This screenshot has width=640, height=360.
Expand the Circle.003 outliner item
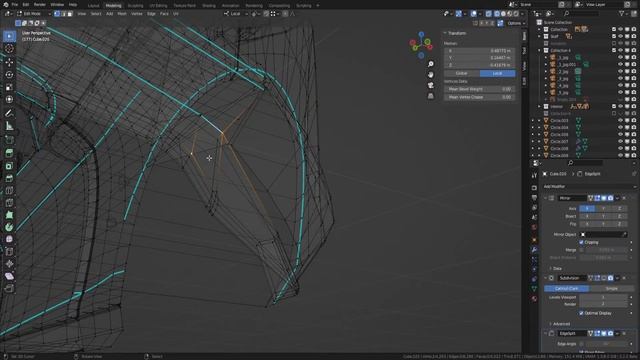click(x=540, y=120)
